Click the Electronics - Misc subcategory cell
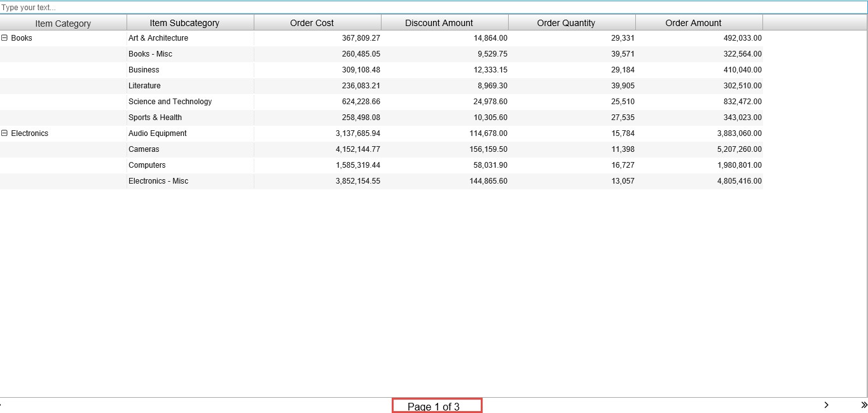 point(158,181)
